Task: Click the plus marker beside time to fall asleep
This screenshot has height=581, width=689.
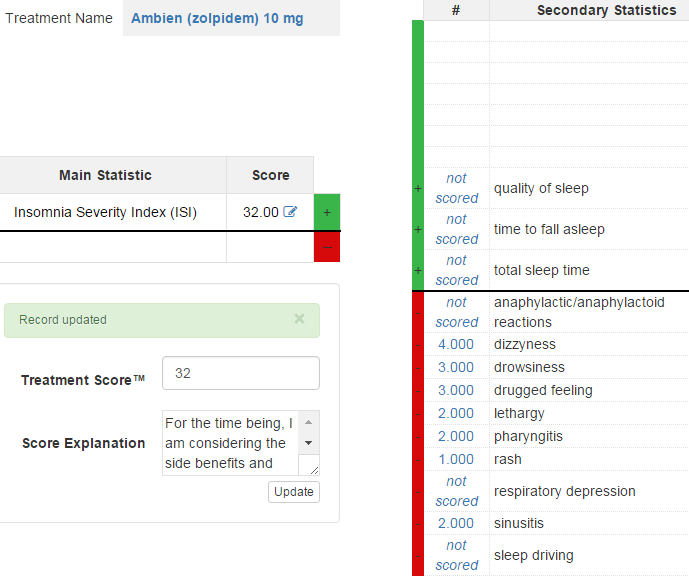Action: [x=418, y=229]
